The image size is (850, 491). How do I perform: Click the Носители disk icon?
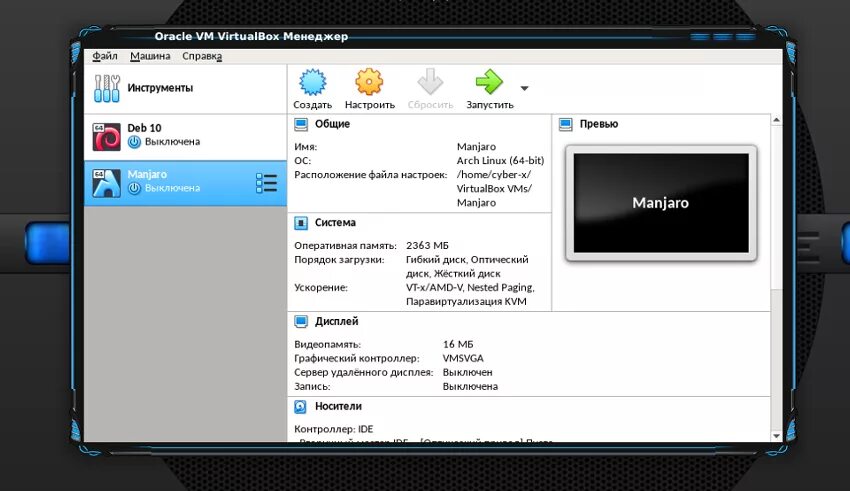coord(300,406)
